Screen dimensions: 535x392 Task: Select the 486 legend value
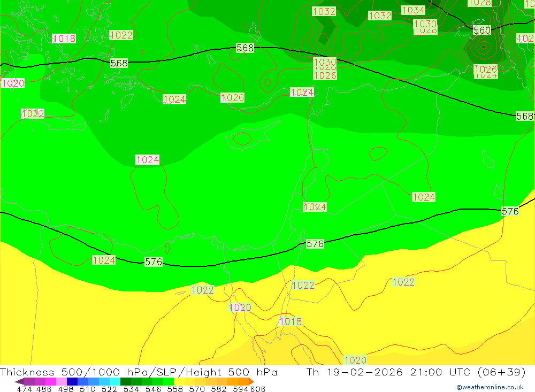pyautogui.click(x=44, y=389)
